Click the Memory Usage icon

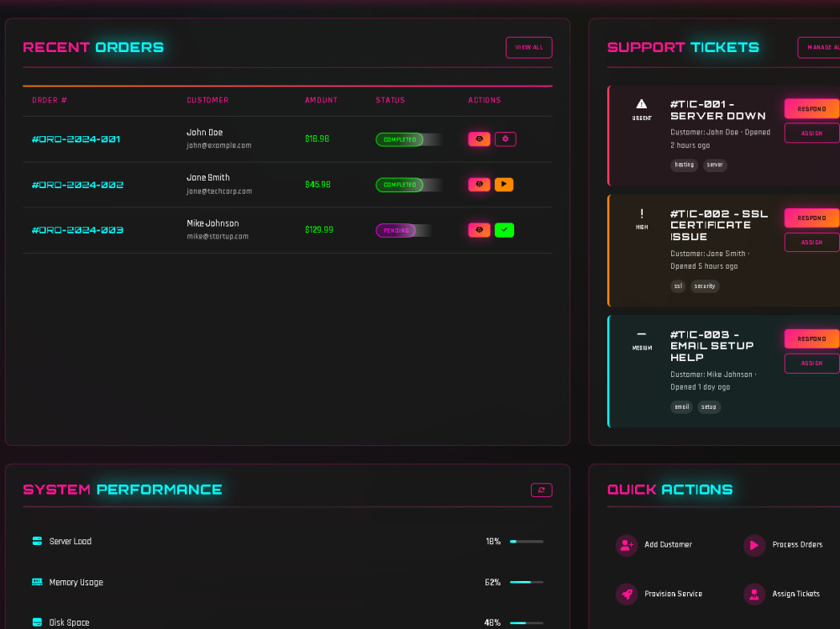pos(37,582)
